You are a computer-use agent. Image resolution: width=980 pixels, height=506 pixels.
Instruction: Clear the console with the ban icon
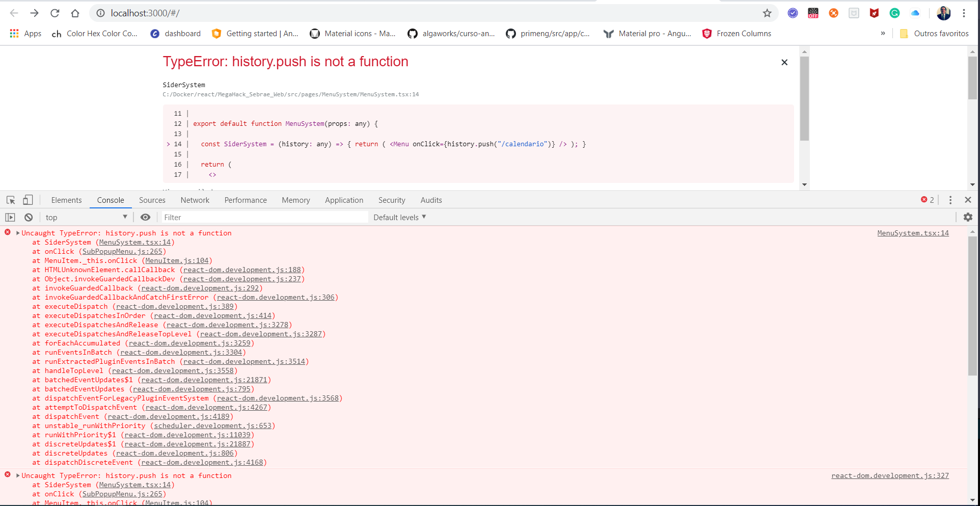click(x=29, y=217)
